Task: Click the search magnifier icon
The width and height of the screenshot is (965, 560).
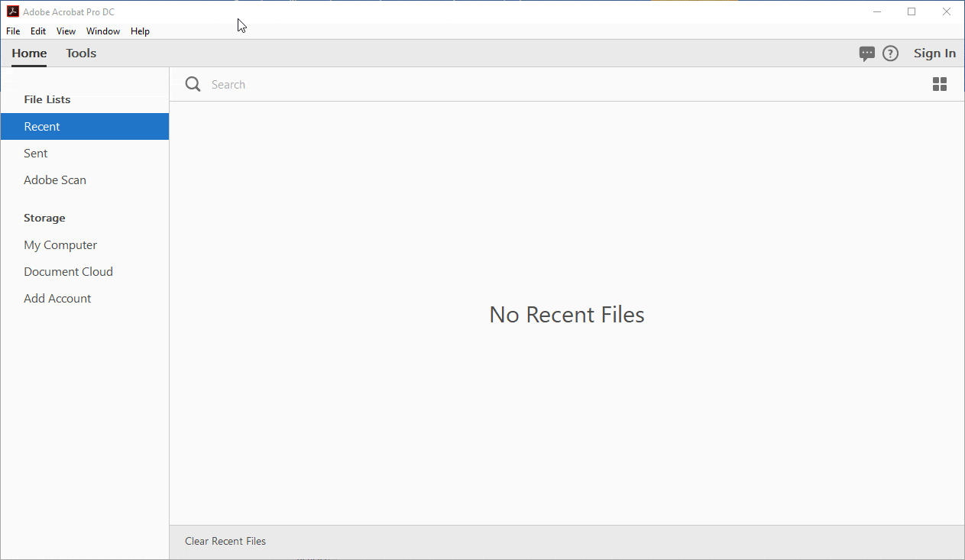Action: tap(193, 84)
